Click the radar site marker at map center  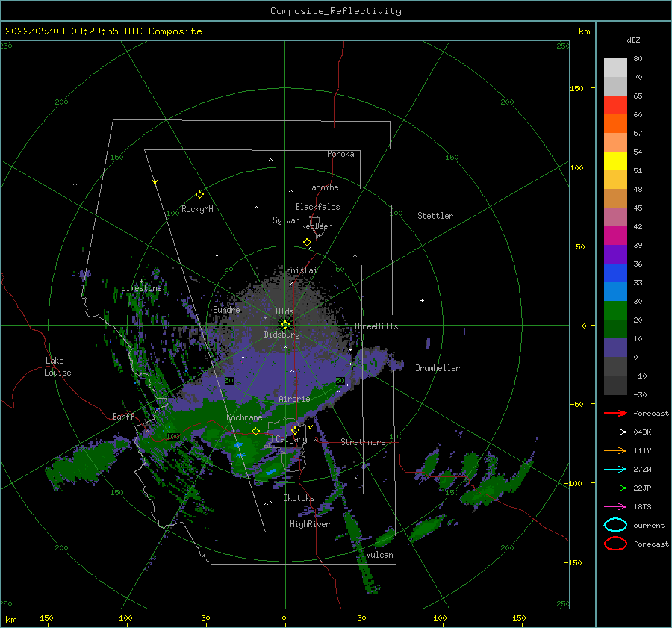[x=285, y=325]
